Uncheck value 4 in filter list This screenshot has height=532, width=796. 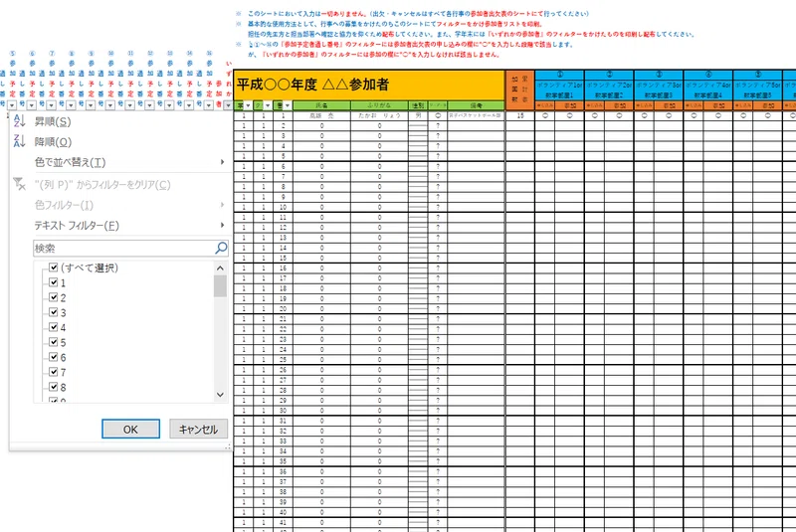54,327
